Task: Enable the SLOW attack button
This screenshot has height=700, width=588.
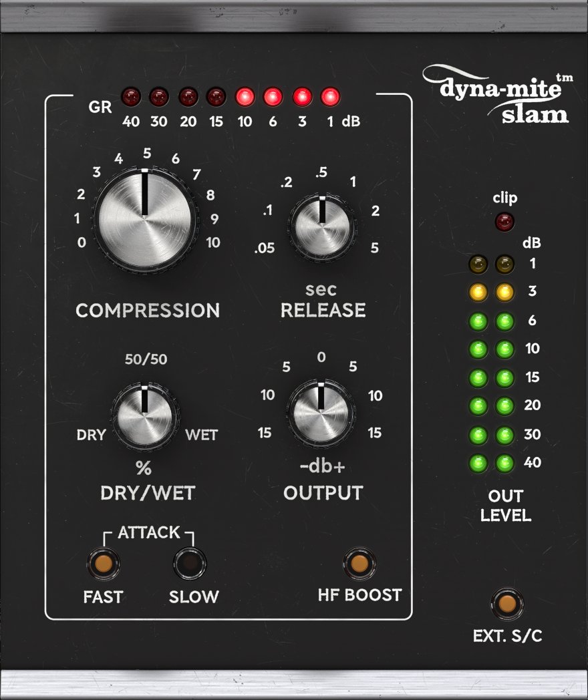Action: pyautogui.click(x=190, y=563)
